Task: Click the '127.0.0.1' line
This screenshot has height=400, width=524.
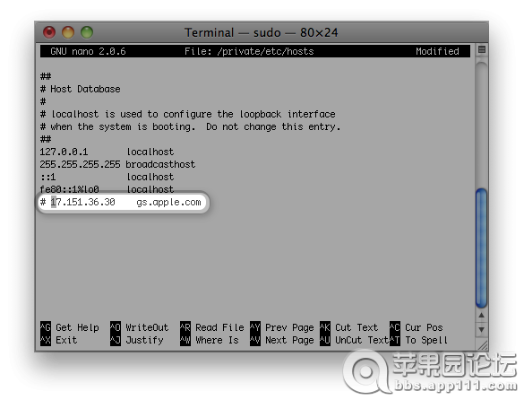Action: [107, 152]
